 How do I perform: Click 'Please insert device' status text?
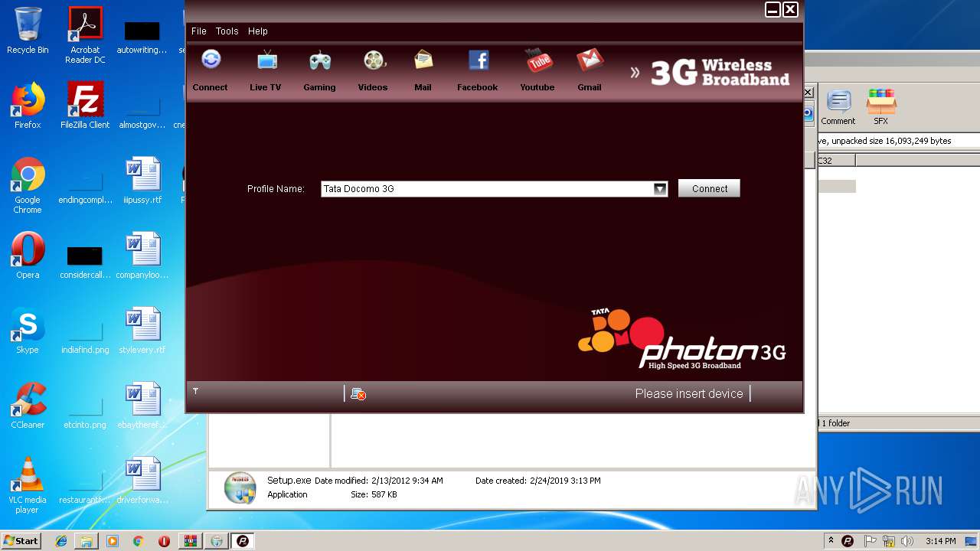tap(689, 393)
